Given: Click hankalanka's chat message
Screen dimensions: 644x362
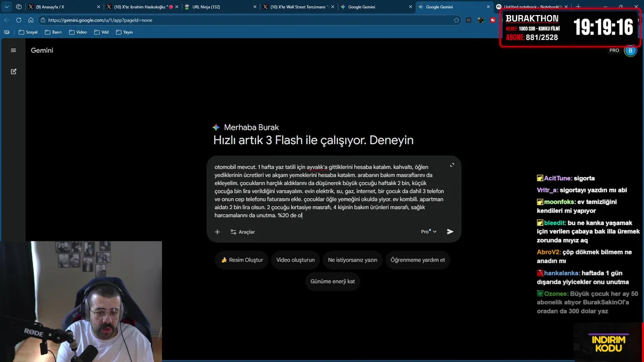Looking at the screenshot, I should coord(583,278).
